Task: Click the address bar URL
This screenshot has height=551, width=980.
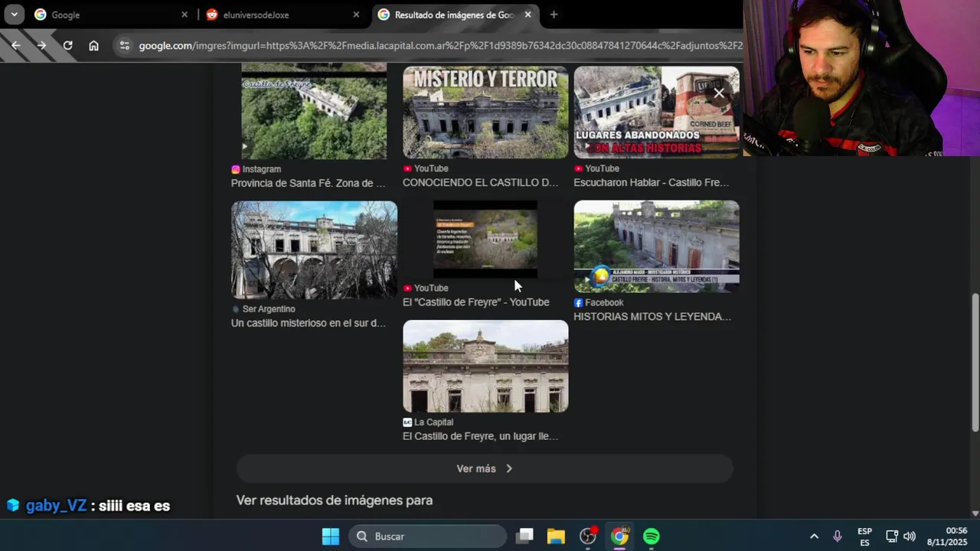Action: 440,46
